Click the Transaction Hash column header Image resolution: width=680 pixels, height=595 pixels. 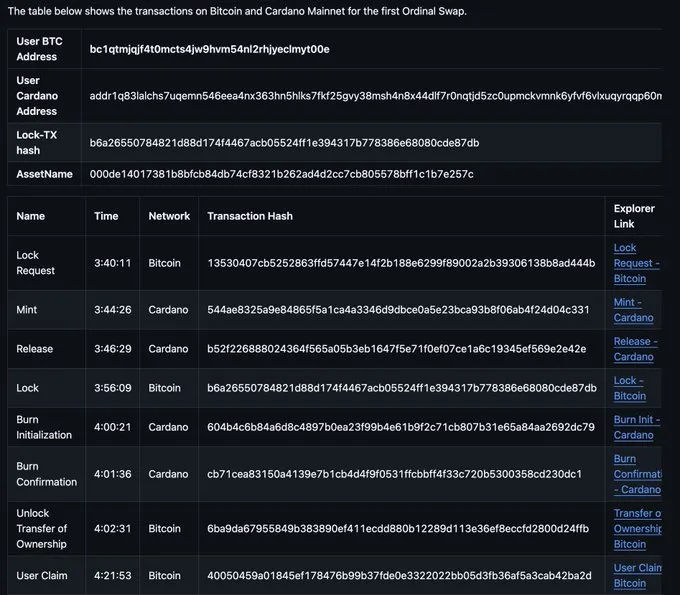250,216
